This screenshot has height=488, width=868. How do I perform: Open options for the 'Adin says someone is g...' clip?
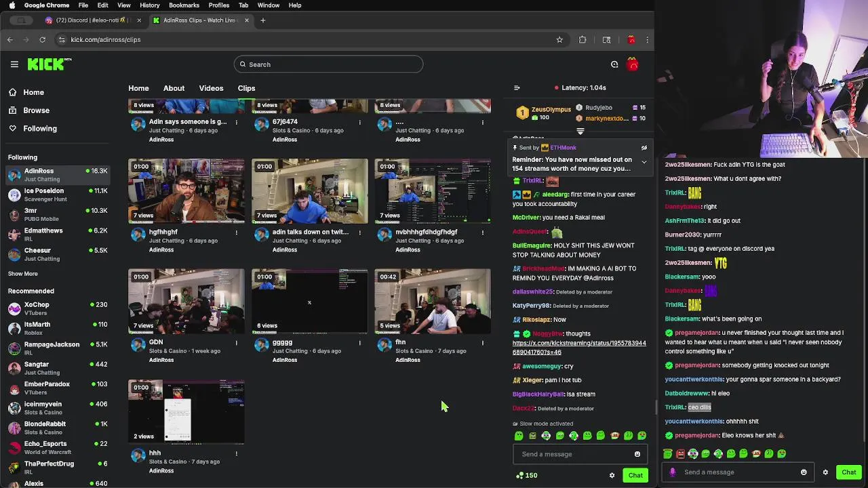tap(237, 122)
